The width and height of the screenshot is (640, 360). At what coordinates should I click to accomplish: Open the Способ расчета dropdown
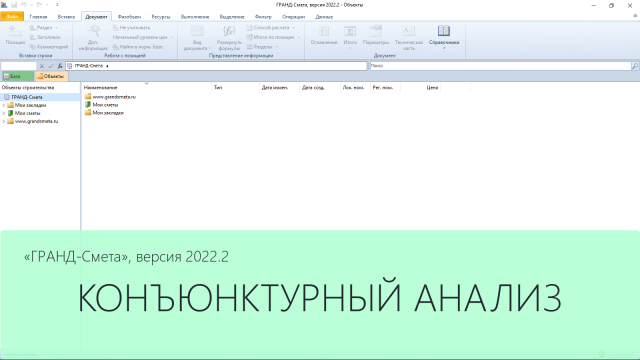pyautogui.click(x=271, y=27)
